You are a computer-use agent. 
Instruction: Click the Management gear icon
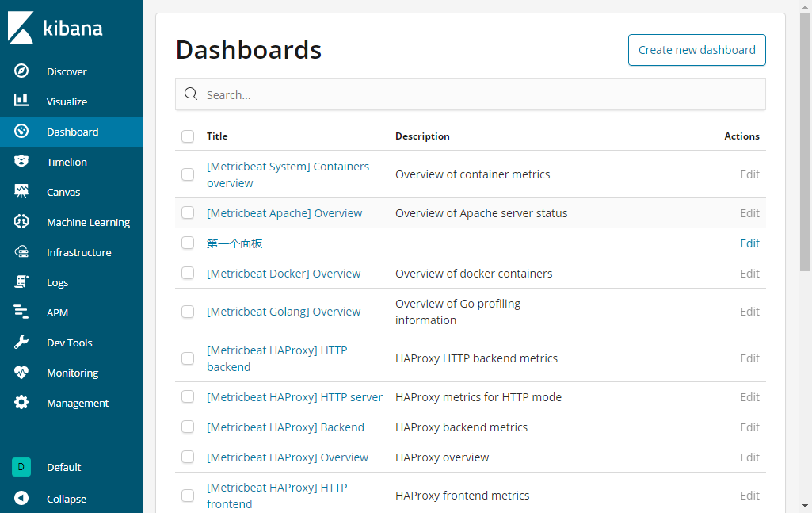(21, 402)
